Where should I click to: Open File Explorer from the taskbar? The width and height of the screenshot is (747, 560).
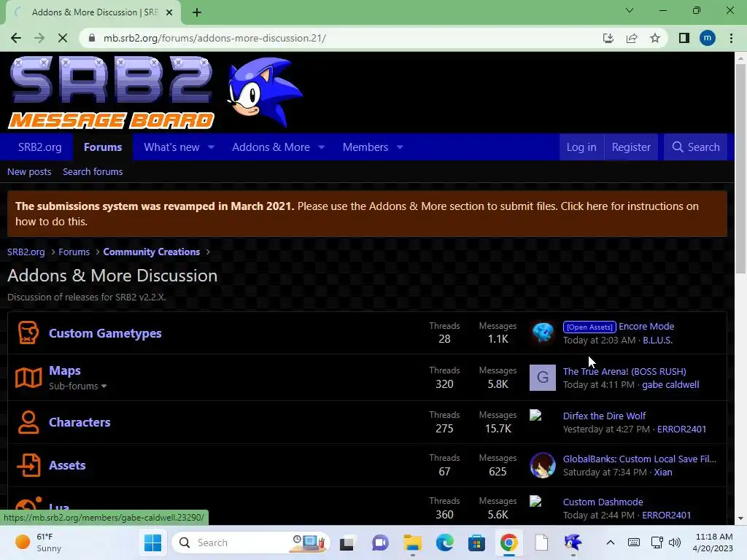coord(413,542)
